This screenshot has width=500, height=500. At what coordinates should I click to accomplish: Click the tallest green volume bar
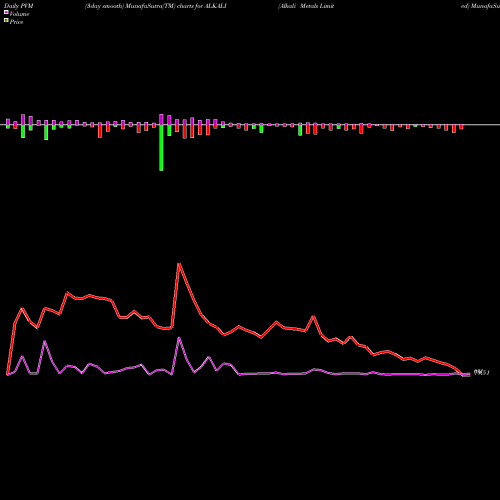(161, 148)
